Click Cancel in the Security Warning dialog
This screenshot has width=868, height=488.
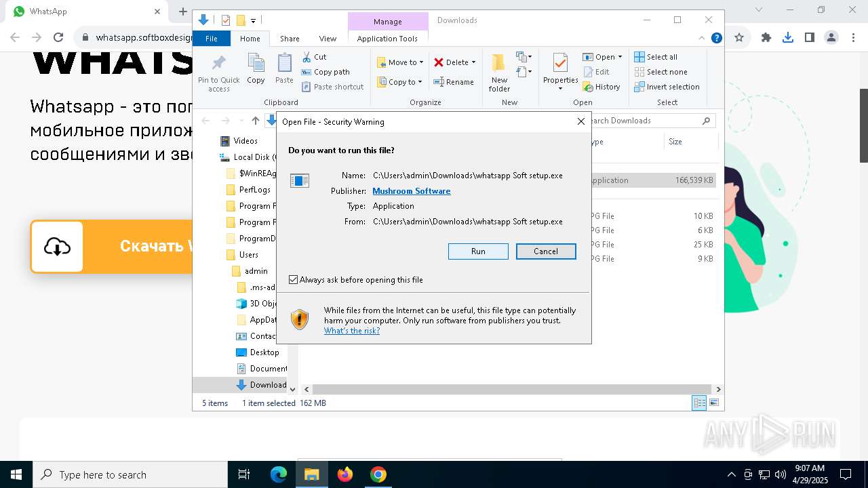(546, 251)
